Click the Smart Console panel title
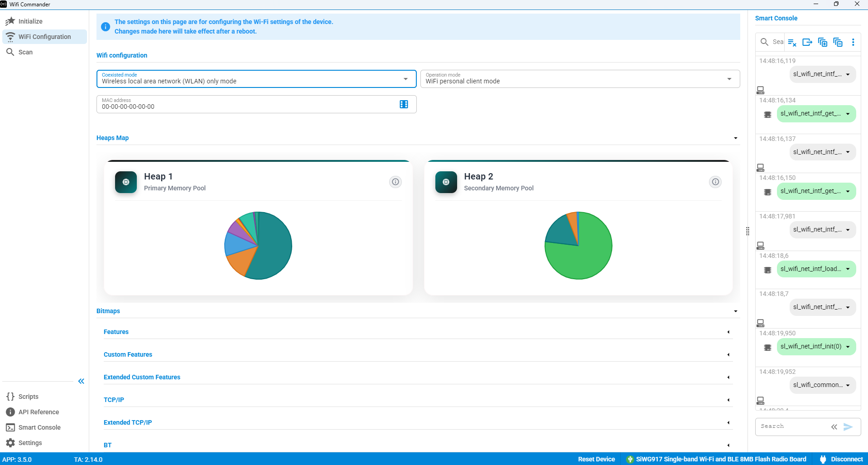This screenshot has height=465, width=868. coord(776,18)
